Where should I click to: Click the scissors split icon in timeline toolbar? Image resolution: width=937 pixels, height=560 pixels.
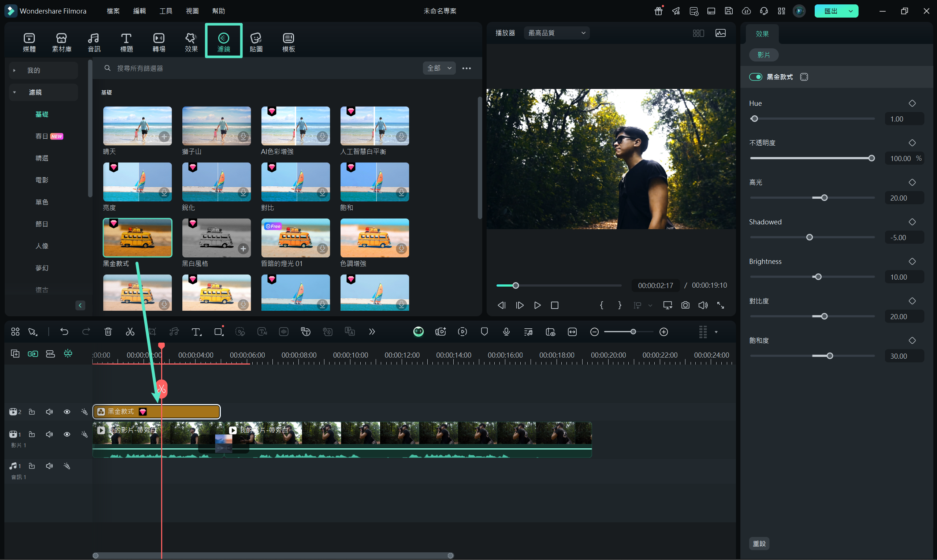pyautogui.click(x=130, y=332)
